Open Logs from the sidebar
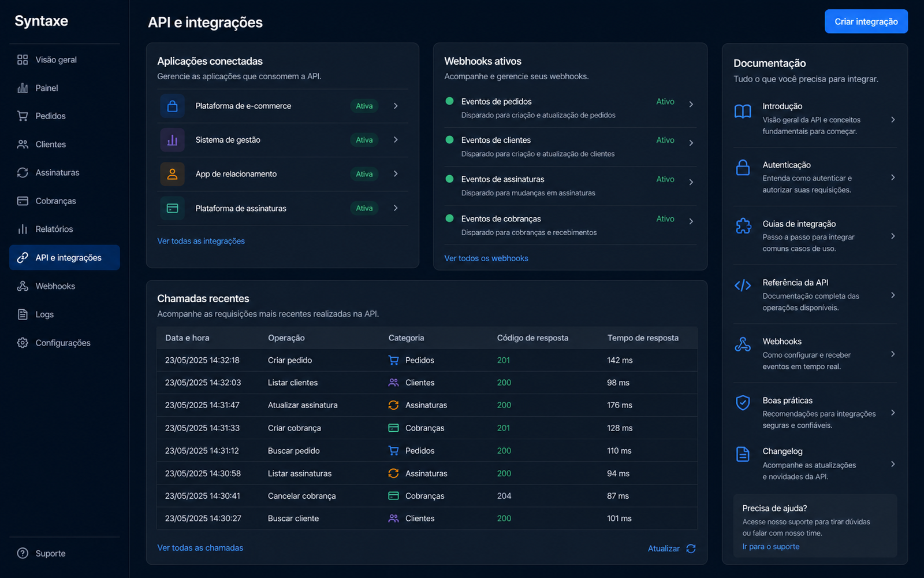The image size is (924, 578). point(64,314)
